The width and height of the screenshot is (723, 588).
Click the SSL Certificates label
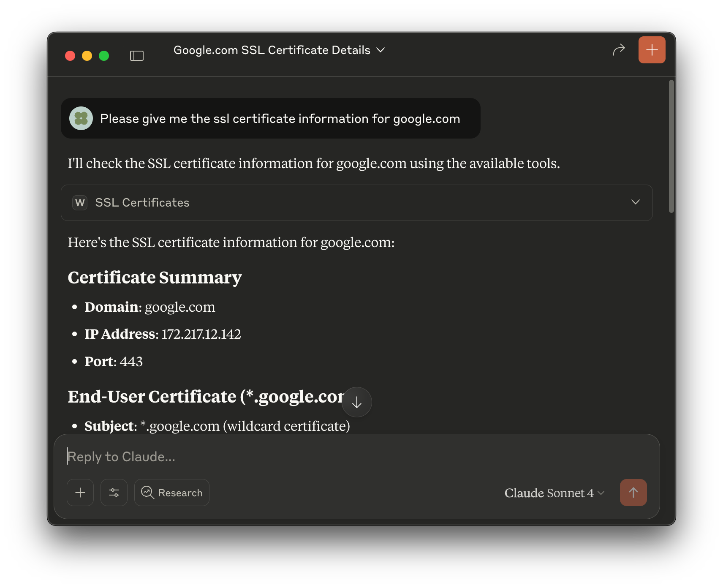coord(142,203)
